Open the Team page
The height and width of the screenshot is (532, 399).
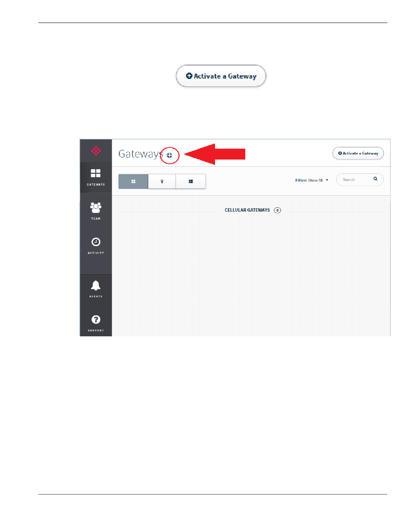coord(96,211)
